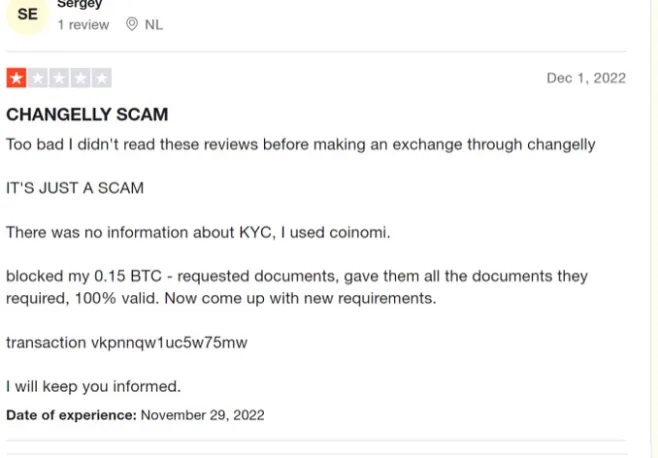Click 'I will keep you informed' text

pyautogui.click(x=93, y=386)
